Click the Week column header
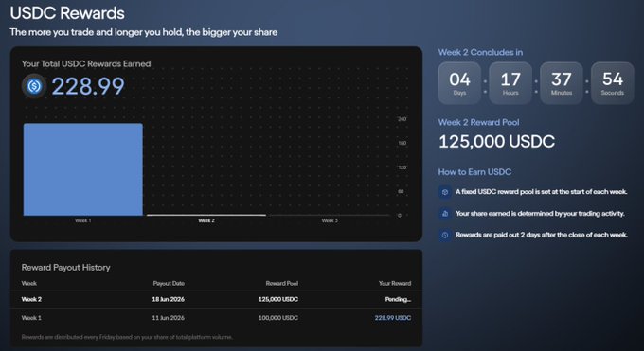This screenshot has width=644, height=351. (x=29, y=283)
